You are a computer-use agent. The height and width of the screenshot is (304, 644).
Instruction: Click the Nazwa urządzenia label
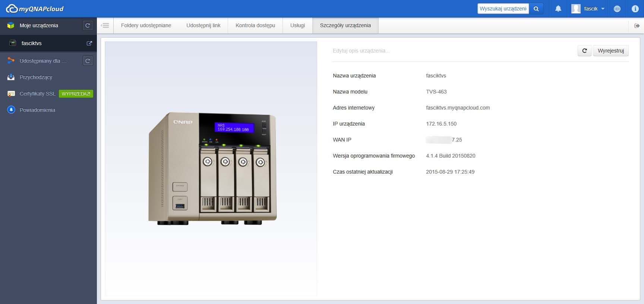[354, 76]
